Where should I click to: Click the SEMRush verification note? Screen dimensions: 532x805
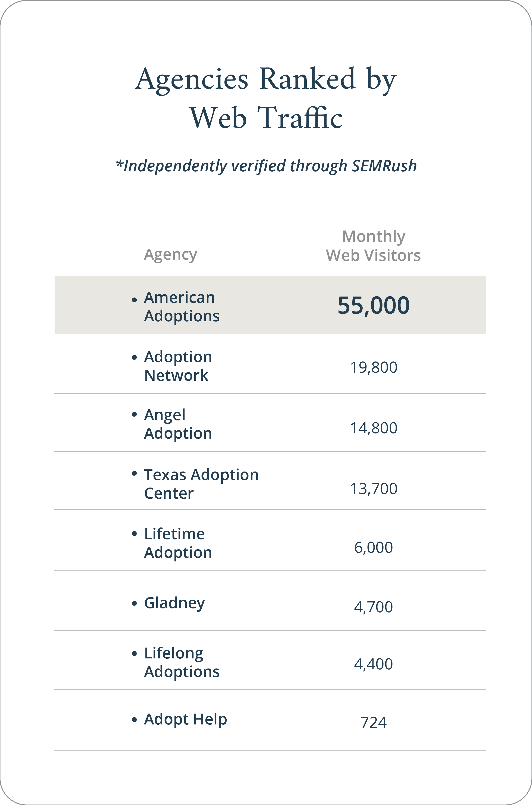[x=266, y=166]
